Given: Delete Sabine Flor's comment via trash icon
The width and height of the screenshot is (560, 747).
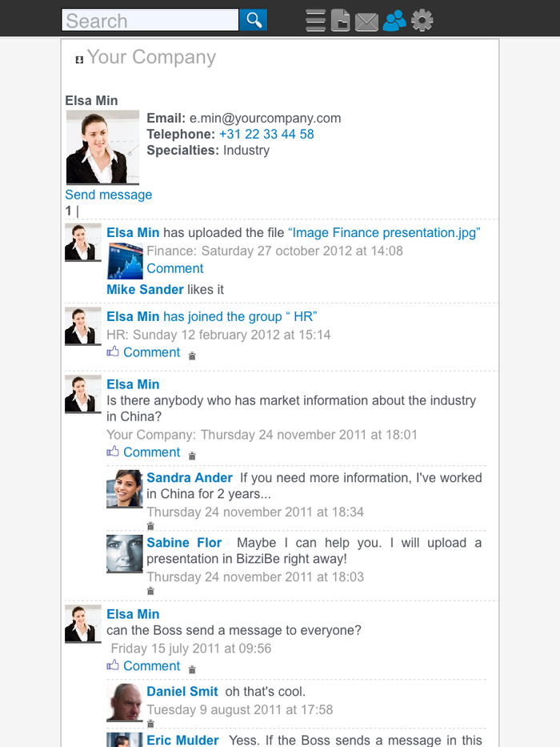Looking at the screenshot, I should pyautogui.click(x=150, y=592).
